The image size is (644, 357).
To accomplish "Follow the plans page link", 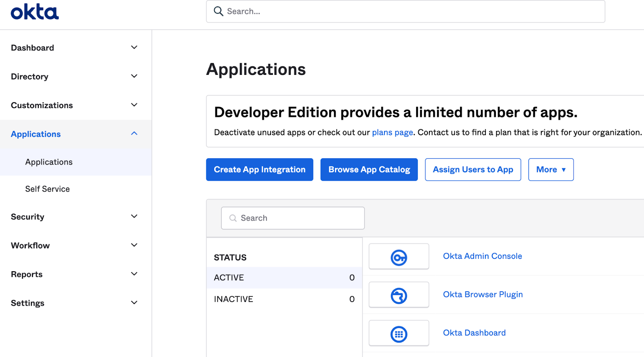I will [392, 132].
